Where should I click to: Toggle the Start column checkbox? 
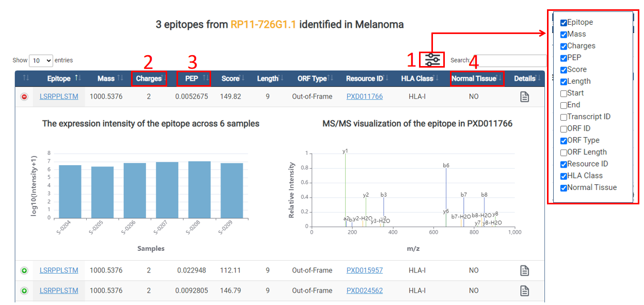564,93
